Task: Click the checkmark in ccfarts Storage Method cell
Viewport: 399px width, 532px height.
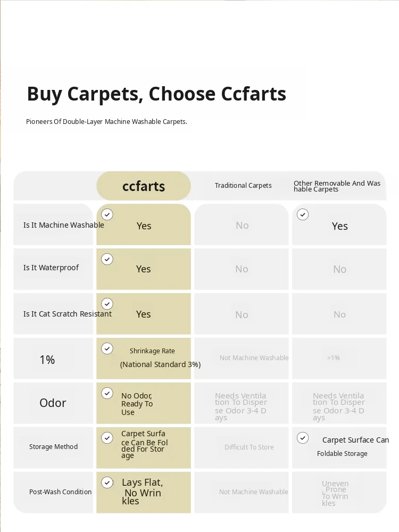Action: (x=107, y=438)
